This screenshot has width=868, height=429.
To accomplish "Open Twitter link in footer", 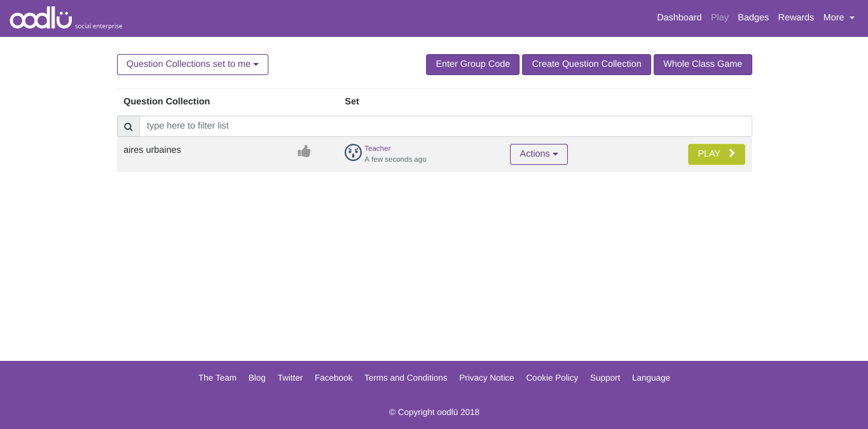I will point(290,378).
